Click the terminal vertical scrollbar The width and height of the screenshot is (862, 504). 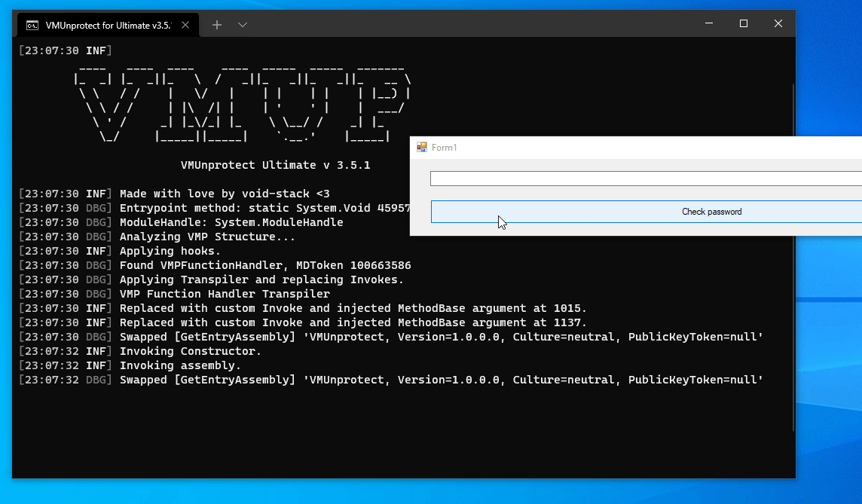pos(793,256)
